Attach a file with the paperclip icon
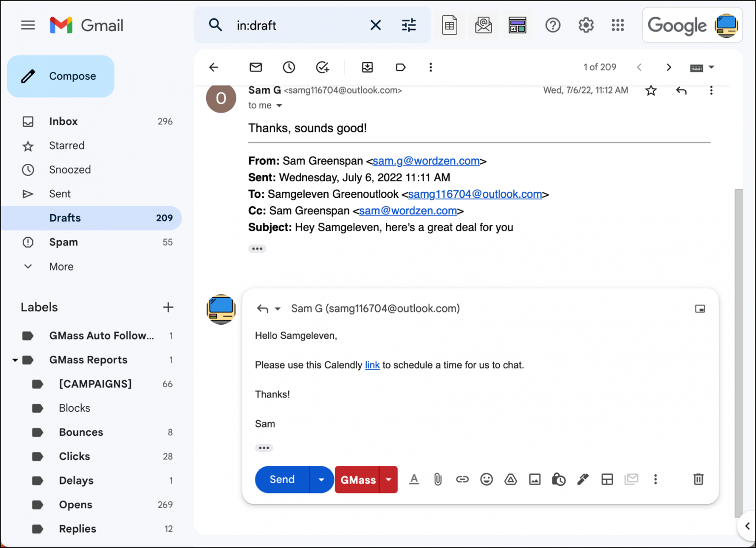The width and height of the screenshot is (756, 548). coord(438,479)
